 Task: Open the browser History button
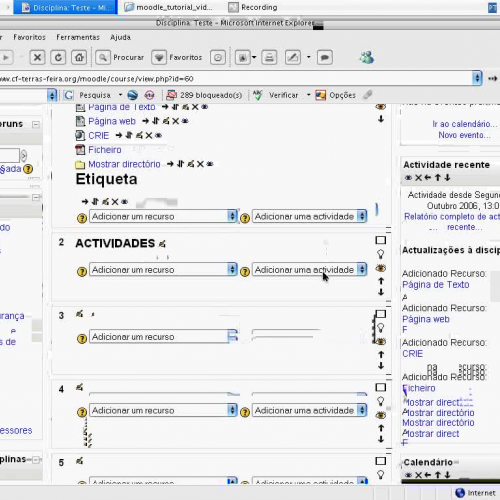pos(218,58)
